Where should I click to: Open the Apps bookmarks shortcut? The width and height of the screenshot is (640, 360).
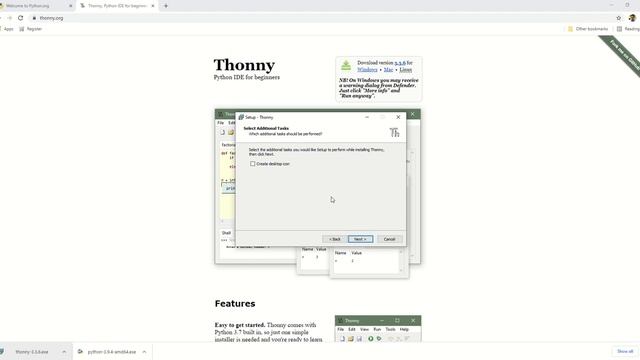(x=7, y=29)
